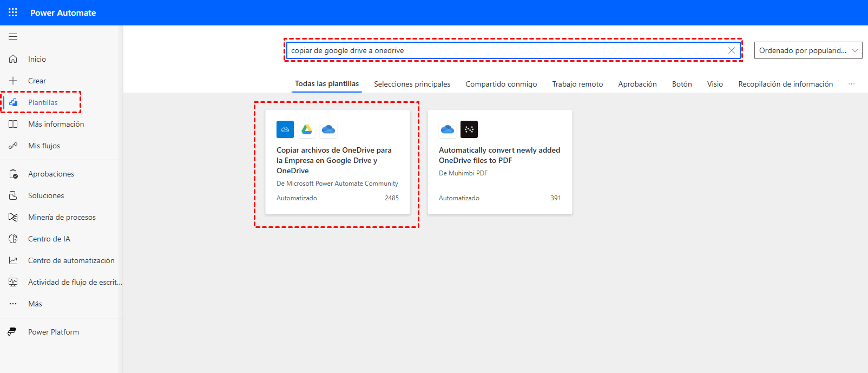Expand sort order using its chevron arrow
The height and width of the screenshot is (373, 868).
pyautogui.click(x=855, y=50)
